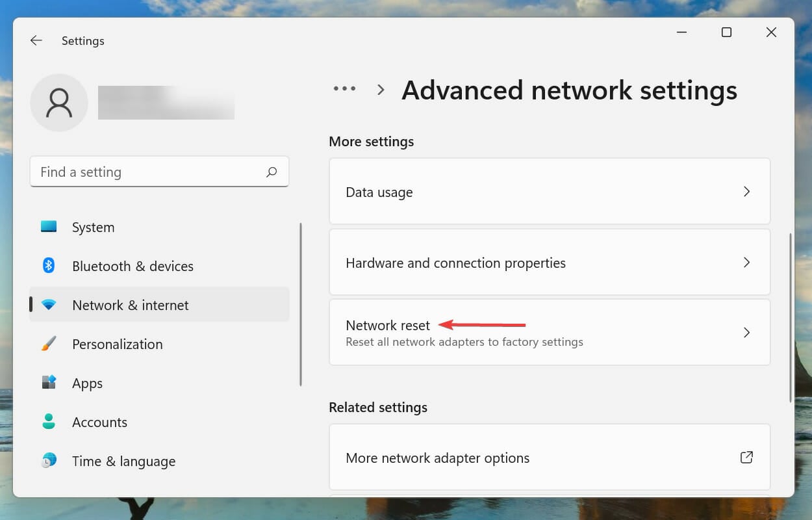
Task: Minimize the Settings window
Action: tap(682, 32)
